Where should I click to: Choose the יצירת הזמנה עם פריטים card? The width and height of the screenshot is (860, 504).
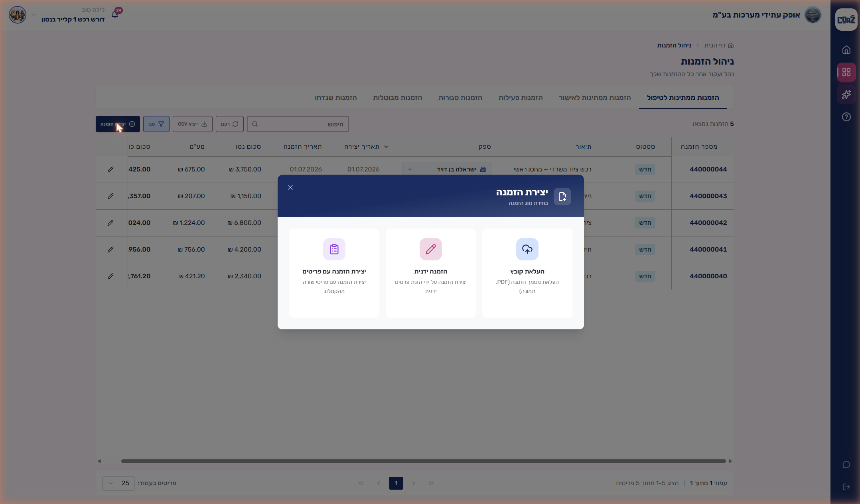click(x=334, y=273)
